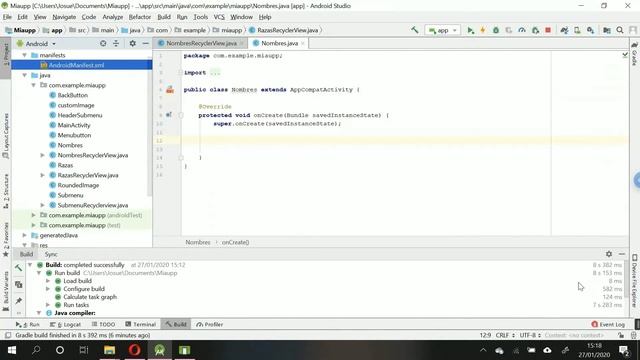Open the Logcat tool window
640x360 pixels.
coord(65,324)
